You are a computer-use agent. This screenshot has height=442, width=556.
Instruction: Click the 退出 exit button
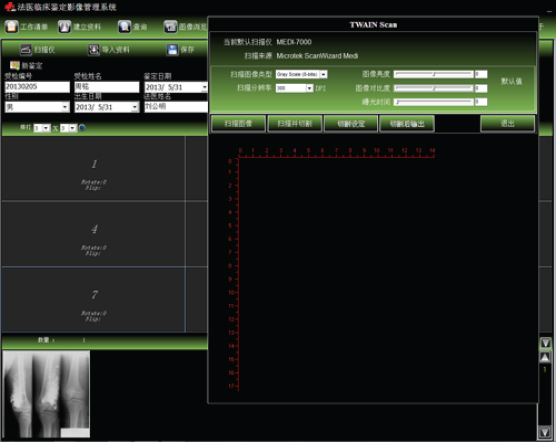point(507,124)
